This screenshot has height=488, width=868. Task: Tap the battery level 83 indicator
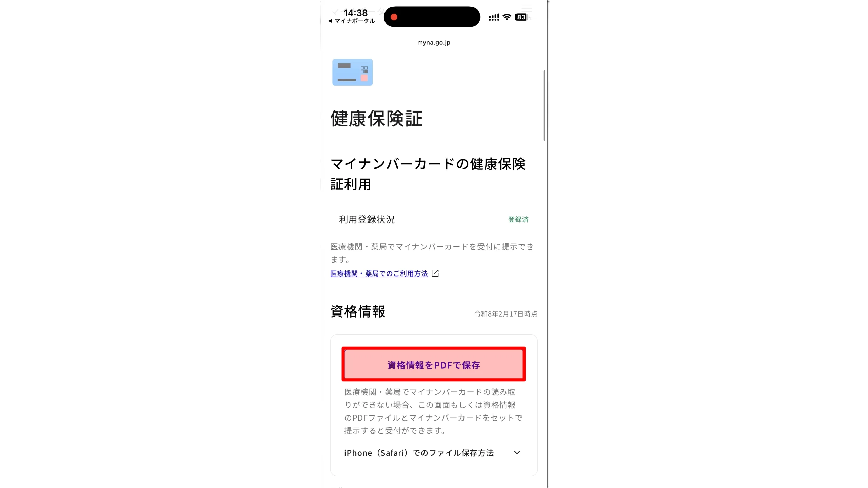tap(521, 17)
